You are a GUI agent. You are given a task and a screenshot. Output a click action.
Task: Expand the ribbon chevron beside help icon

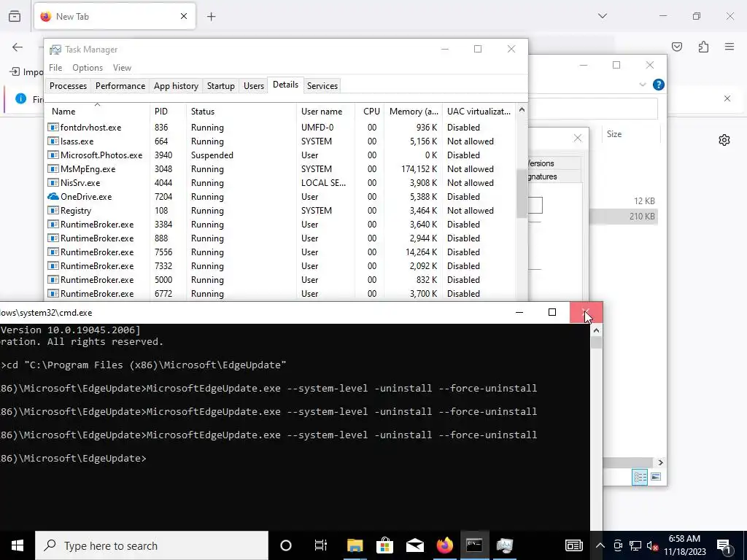[643, 85]
